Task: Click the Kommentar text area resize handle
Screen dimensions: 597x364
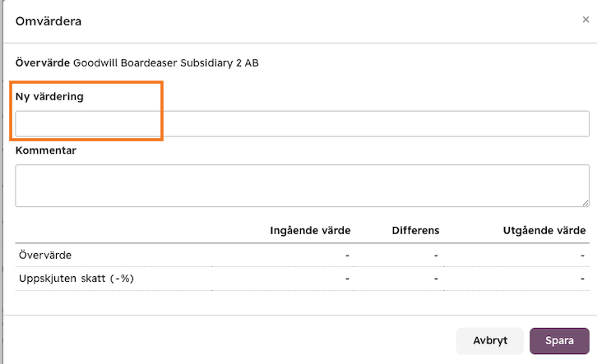Action: pyautogui.click(x=585, y=203)
